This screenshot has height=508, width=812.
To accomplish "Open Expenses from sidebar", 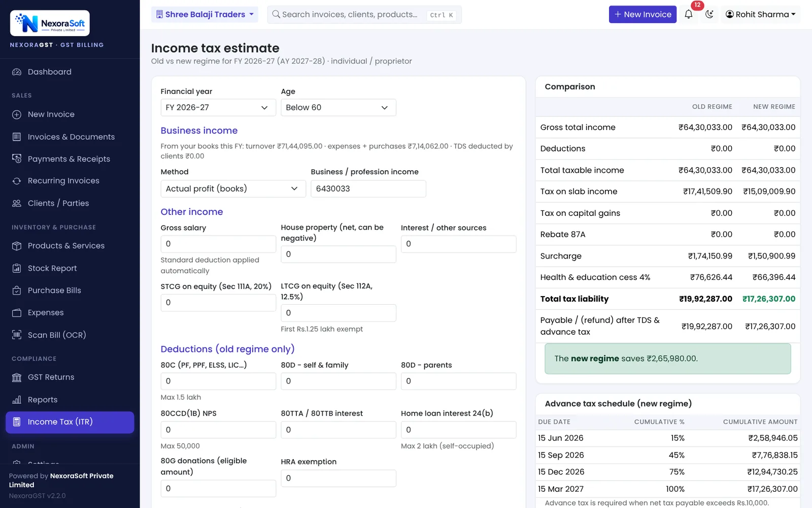I will [70, 313].
